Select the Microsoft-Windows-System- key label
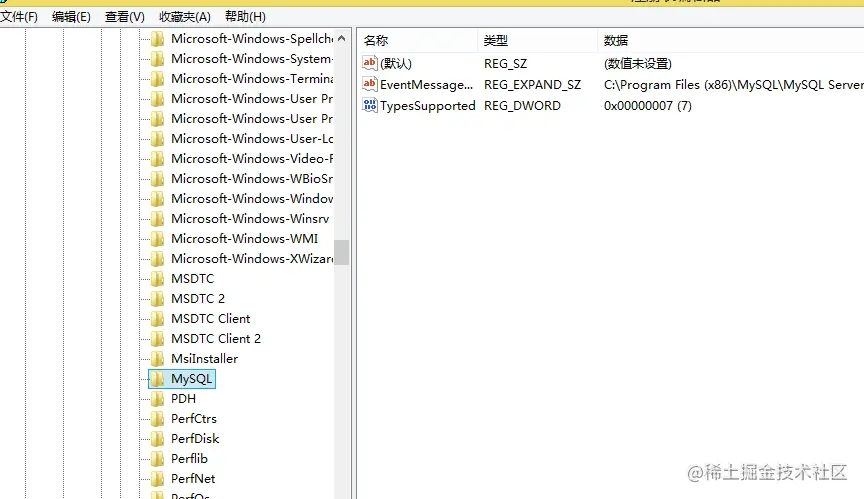Viewport: 864px width, 499px height. pyautogui.click(x=252, y=58)
